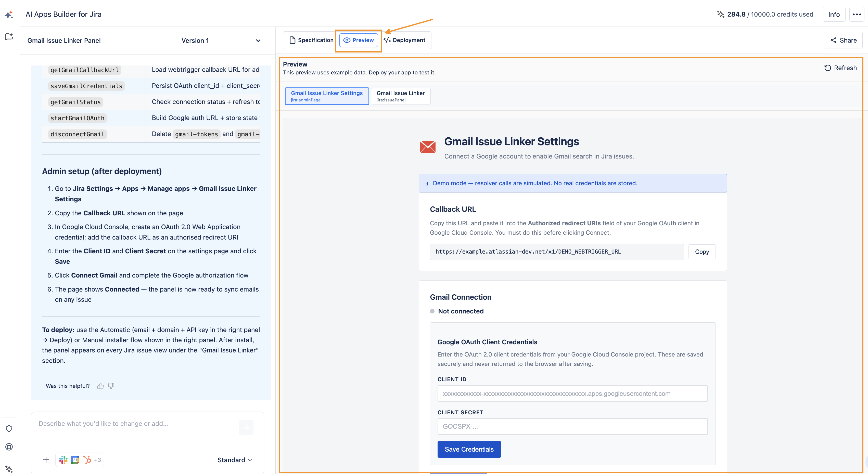Click the credits sparkle icon in header
Image resolution: width=868 pixels, height=474 pixels.
pos(720,14)
